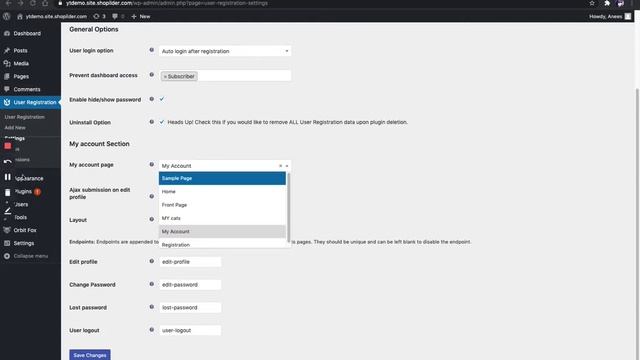Viewport: 640px width, 360px height.
Task: Show help tooltip for User logout
Action: [151, 330]
